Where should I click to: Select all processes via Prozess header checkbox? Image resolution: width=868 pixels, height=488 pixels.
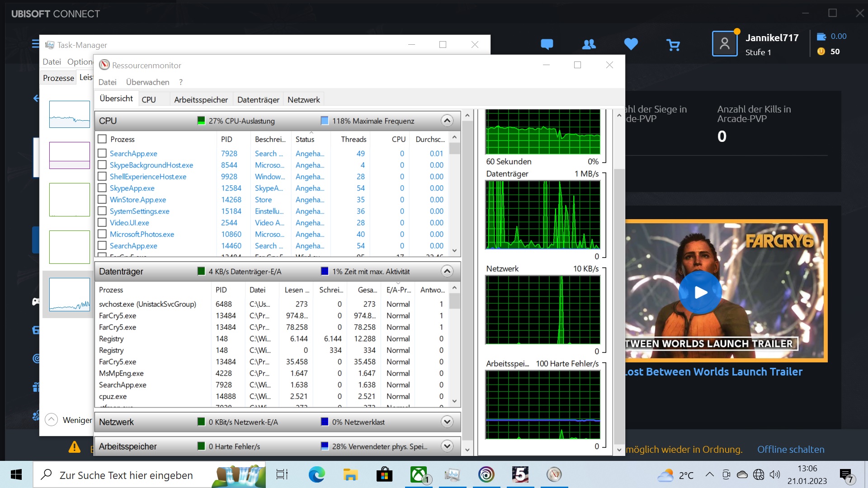coord(102,139)
